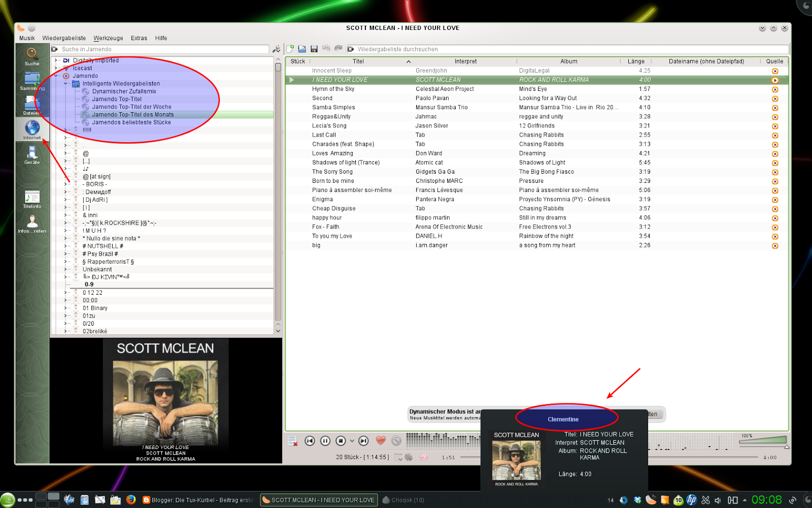Image resolution: width=812 pixels, height=508 pixels.
Task: Expand the 'Демидофф' artist node
Action: click(65, 192)
